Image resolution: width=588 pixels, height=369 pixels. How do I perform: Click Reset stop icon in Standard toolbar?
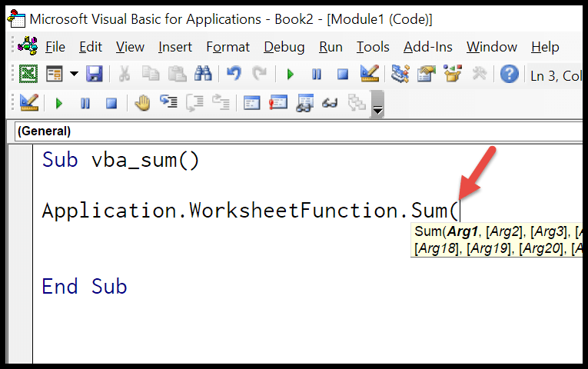343,74
